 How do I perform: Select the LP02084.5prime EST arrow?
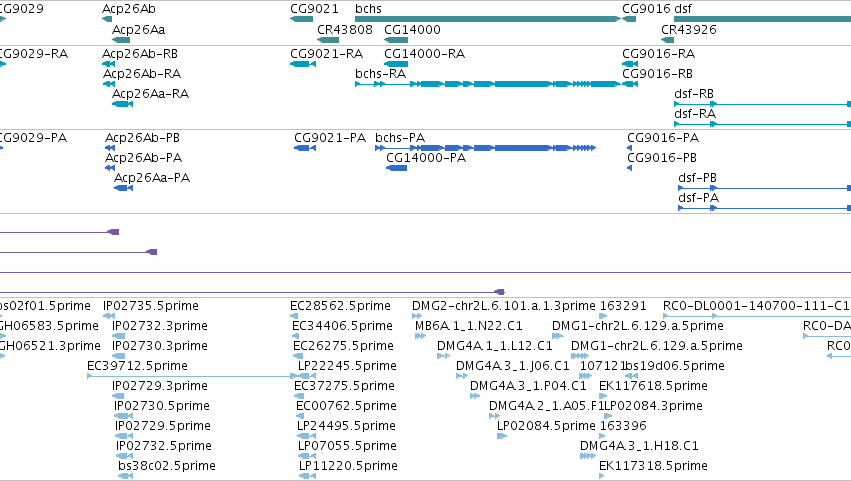[x=502, y=436]
